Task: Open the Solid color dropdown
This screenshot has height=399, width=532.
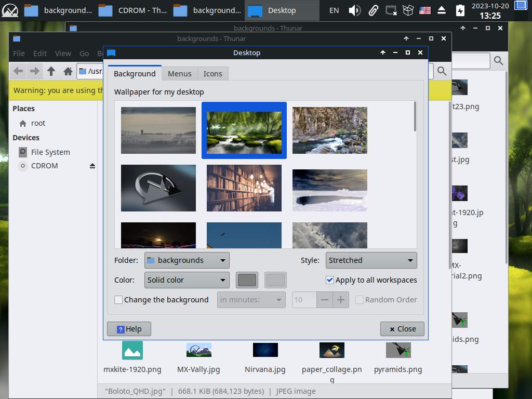Action: pyautogui.click(x=187, y=280)
